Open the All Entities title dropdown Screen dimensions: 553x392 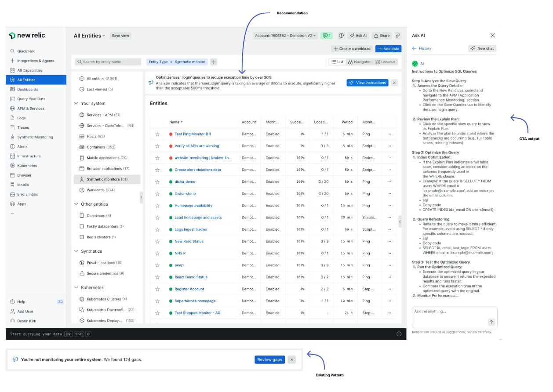(89, 36)
